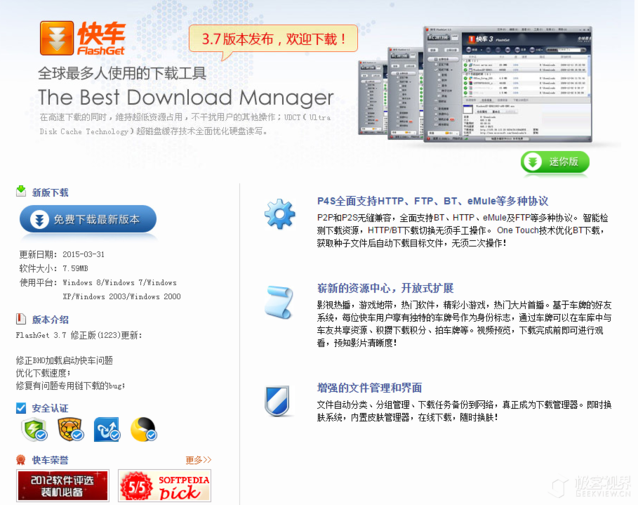Click the 快车 FlashGet logo text
Viewport: 638px width, 505px height.
[x=101, y=38]
